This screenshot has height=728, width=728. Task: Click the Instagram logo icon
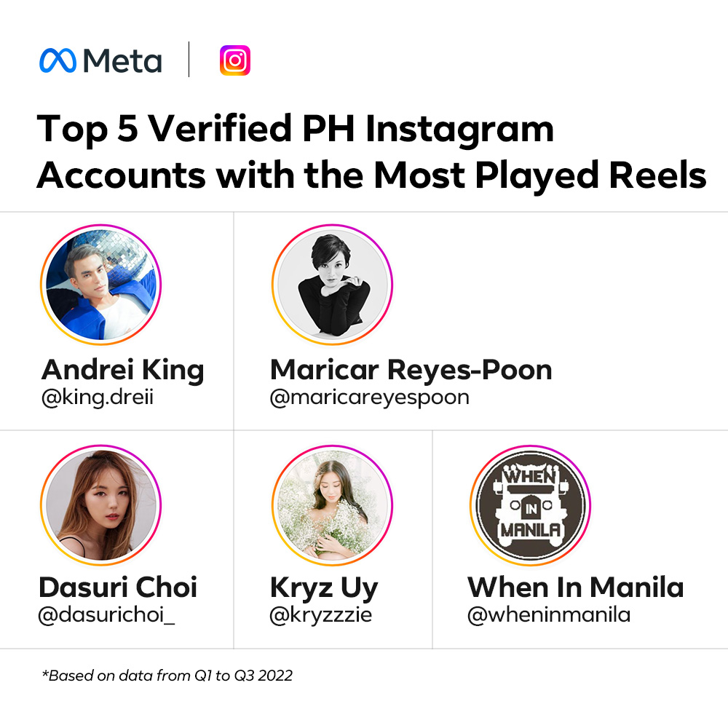[x=234, y=60]
